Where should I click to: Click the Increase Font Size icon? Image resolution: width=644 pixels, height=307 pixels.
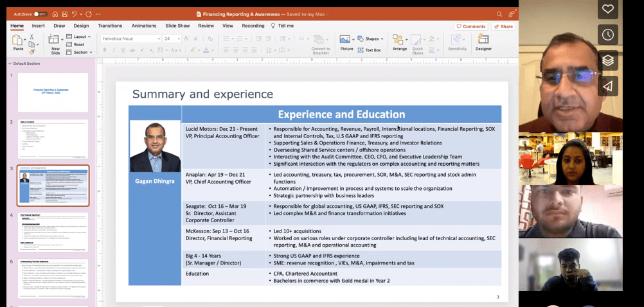pos(186,39)
